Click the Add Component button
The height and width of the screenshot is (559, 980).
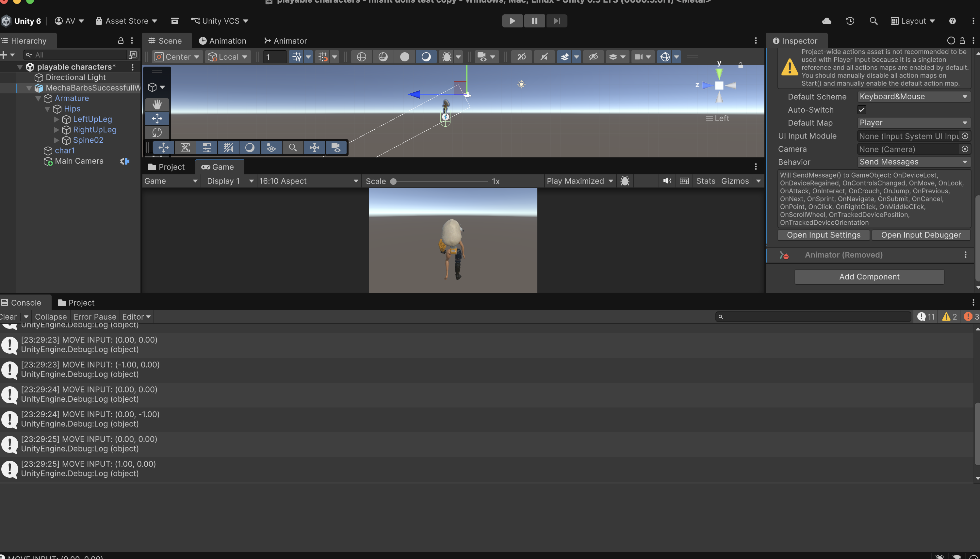click(869, 277)
